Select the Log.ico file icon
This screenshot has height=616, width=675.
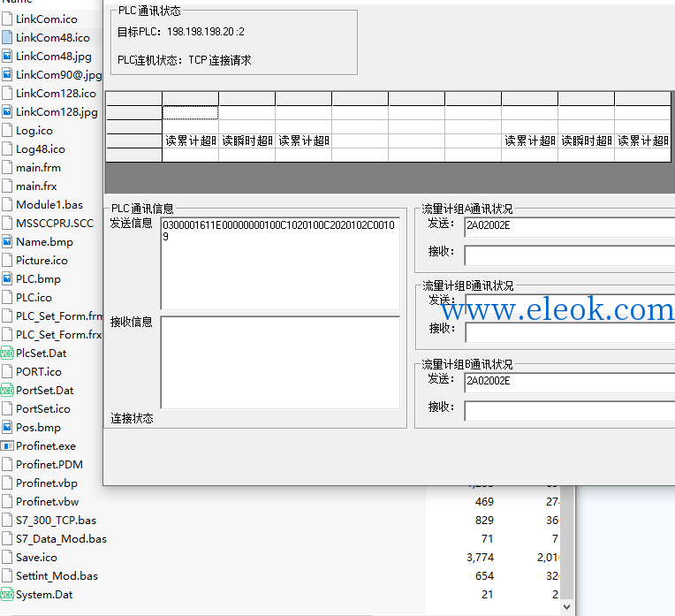click(x=7, y=130)
